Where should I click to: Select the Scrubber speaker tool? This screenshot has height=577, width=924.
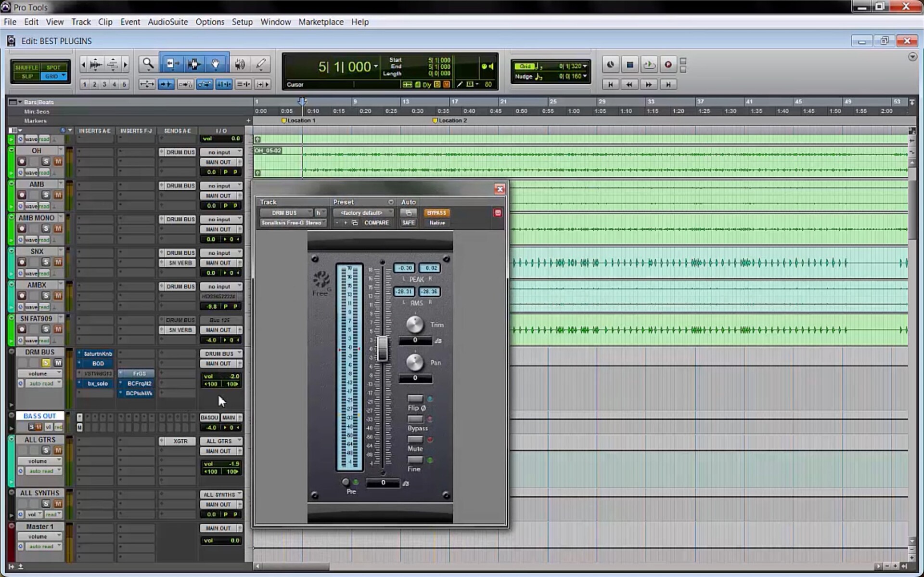click(x=240, y=64)
